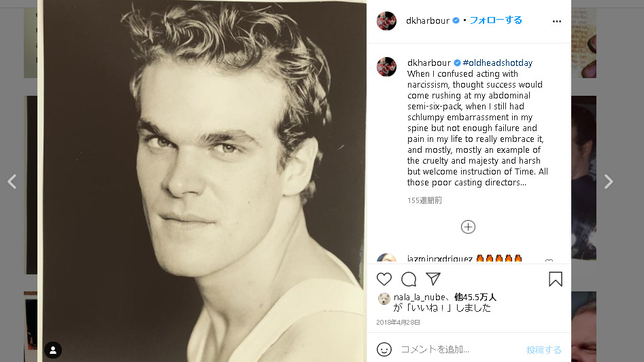Open the #oldheadshotday hashtag link

[x=498, y=62]
